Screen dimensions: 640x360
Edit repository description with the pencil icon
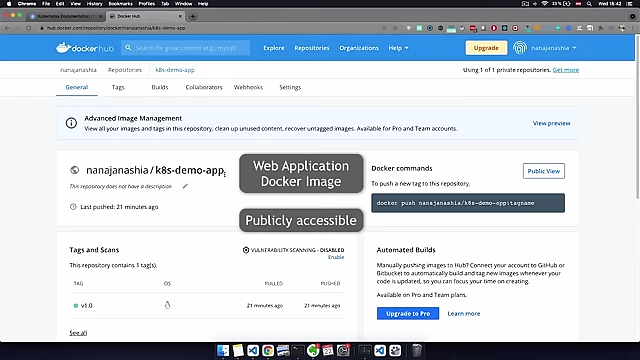tap(185, 186)
